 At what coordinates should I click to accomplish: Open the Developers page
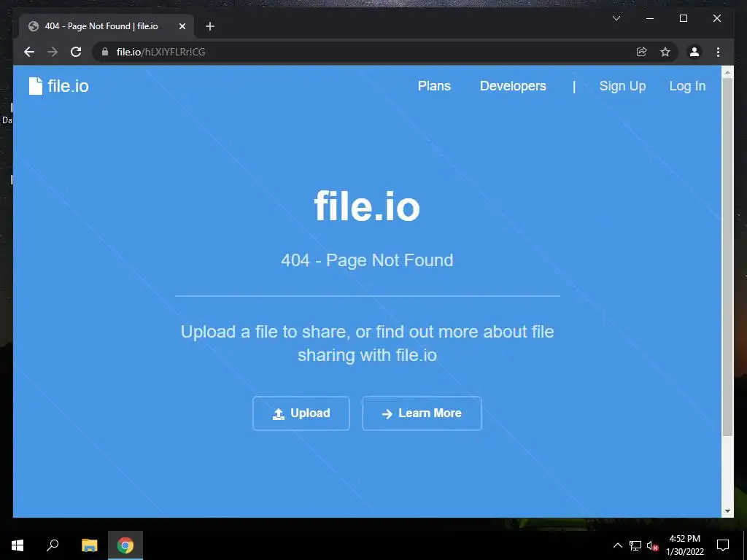point(513,86)
